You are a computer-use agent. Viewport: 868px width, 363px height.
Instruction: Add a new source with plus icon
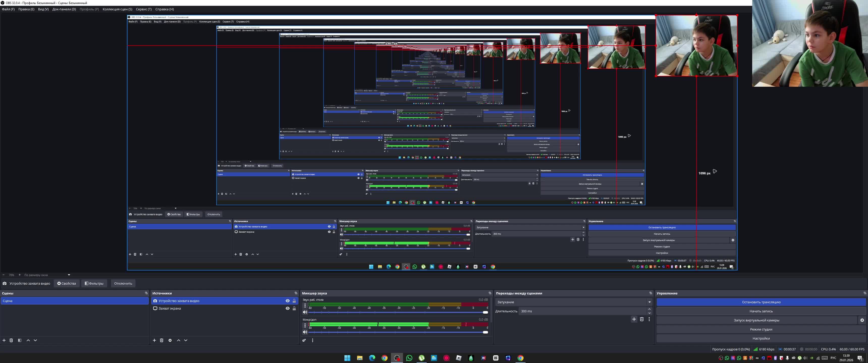[x=154, y=341]
